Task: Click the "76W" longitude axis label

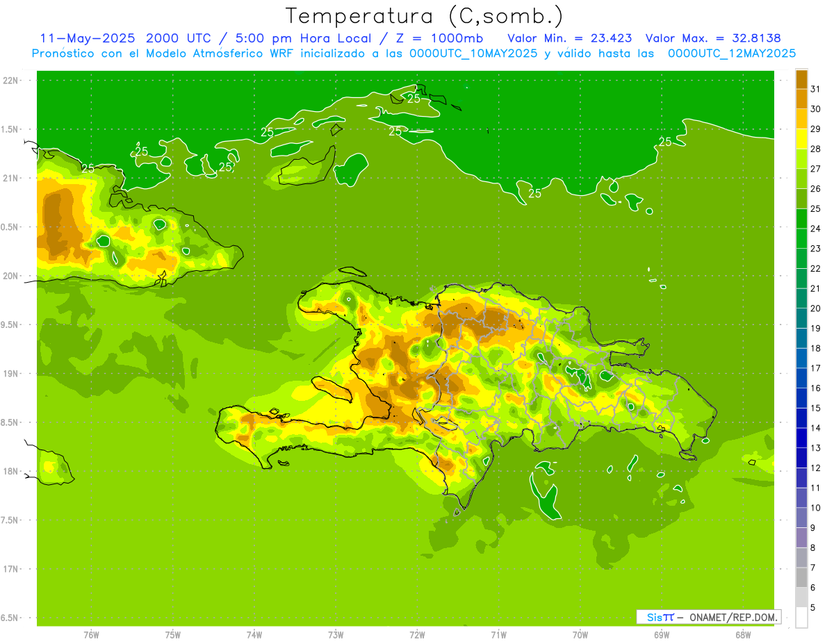Action: [91, 635]
